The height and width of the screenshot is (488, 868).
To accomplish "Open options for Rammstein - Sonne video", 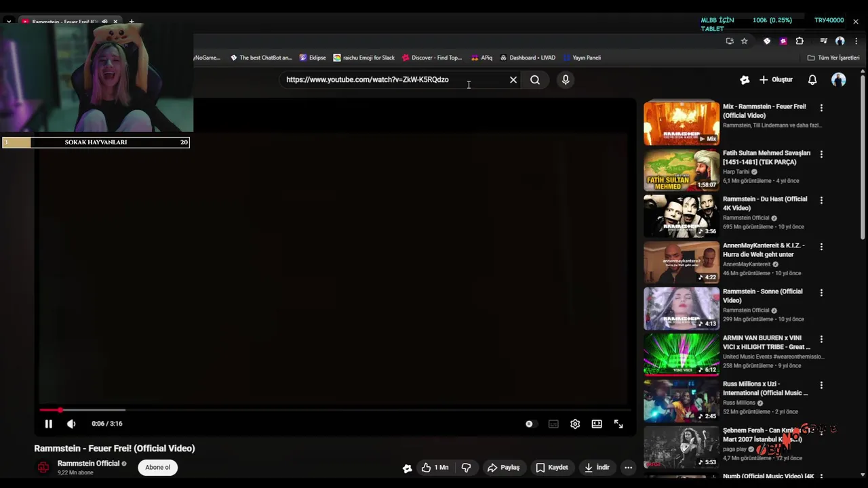I will [x=821, y=293].
